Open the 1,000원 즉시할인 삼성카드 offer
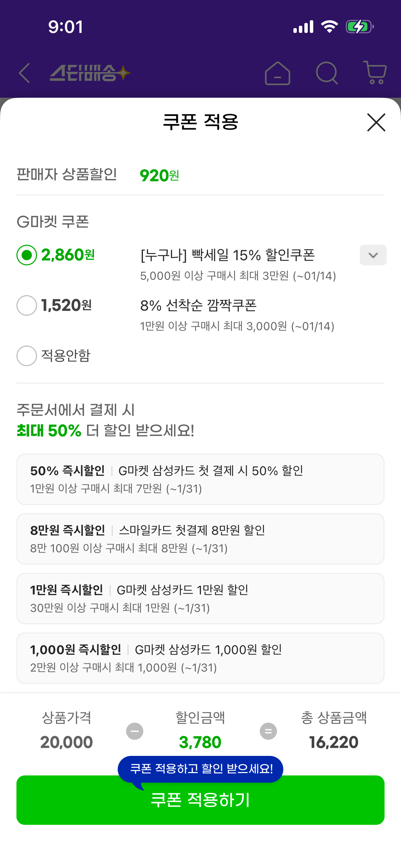This screenshot has height=868, width=401. pos(200,658)
